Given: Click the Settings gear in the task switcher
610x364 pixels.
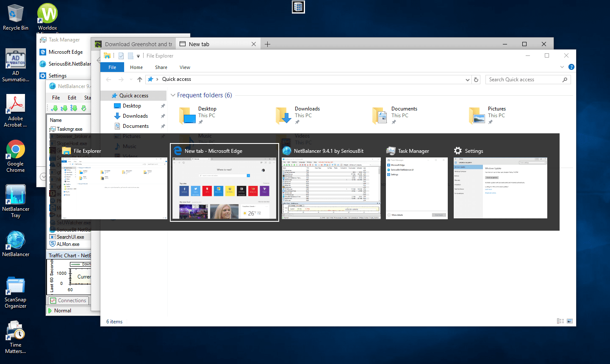Looking at the screenshot, I should (x=458, y=151).
